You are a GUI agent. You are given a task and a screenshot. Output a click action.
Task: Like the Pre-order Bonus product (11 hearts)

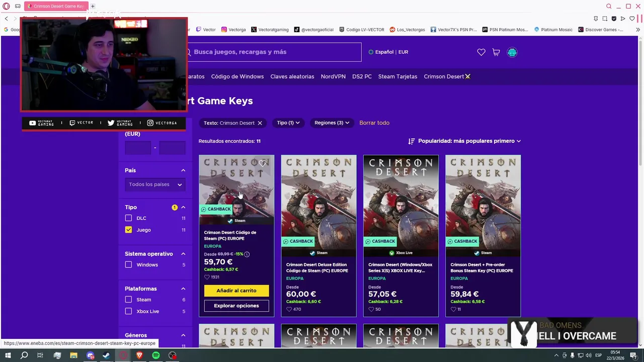click(453, 309)
